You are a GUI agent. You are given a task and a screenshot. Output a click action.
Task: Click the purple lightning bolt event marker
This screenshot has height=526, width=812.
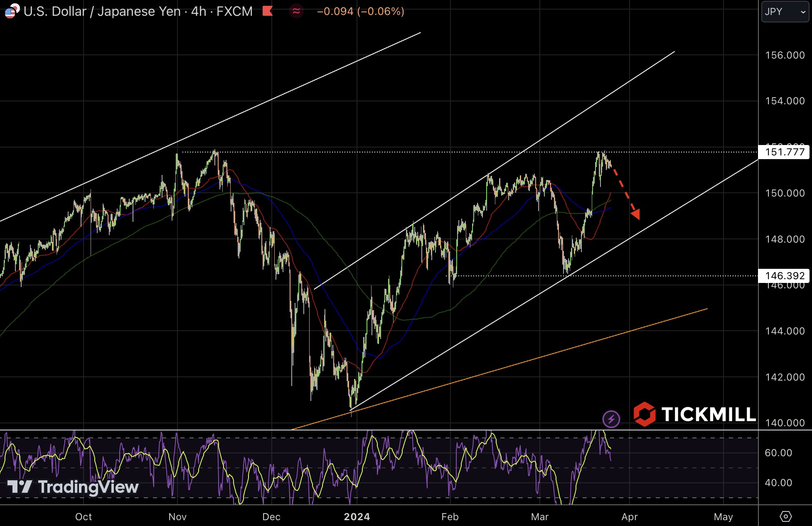click(611, 419)
